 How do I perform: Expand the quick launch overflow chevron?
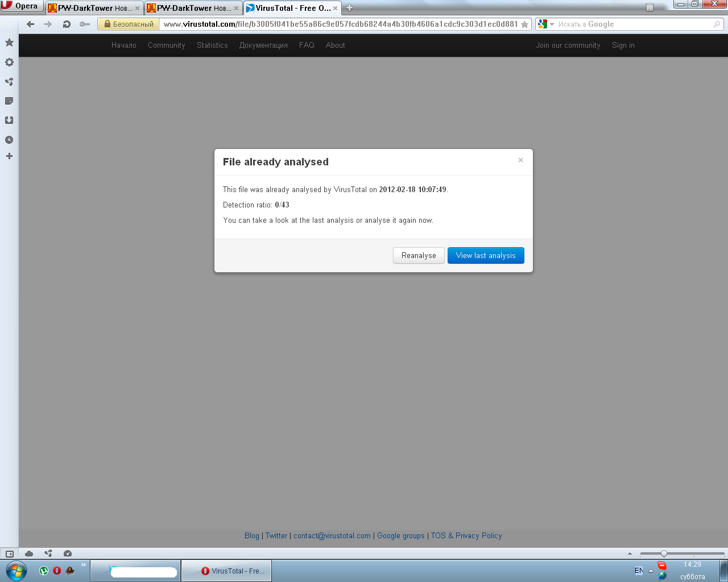(83, 564)
